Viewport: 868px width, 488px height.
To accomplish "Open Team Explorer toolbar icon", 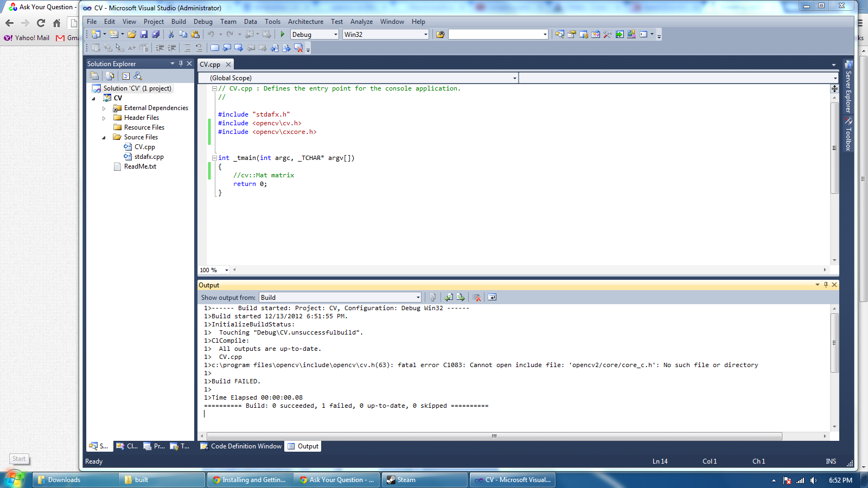I will 584,34.
